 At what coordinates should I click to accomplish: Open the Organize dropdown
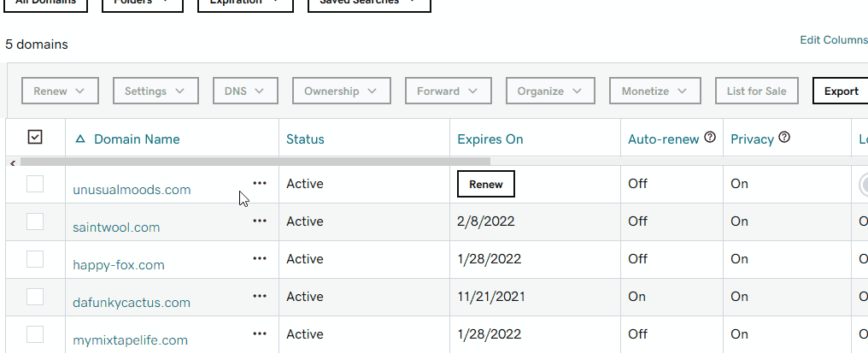pos(550,91)
